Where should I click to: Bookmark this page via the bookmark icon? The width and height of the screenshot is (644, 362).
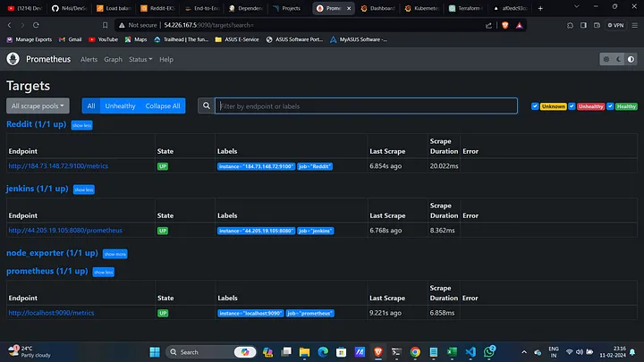point(106,25)
